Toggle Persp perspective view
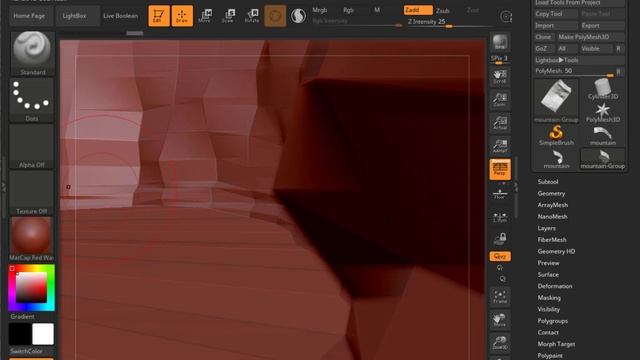Image resolution: width=640 pixels, height=360 pixels. click(500, 169)
